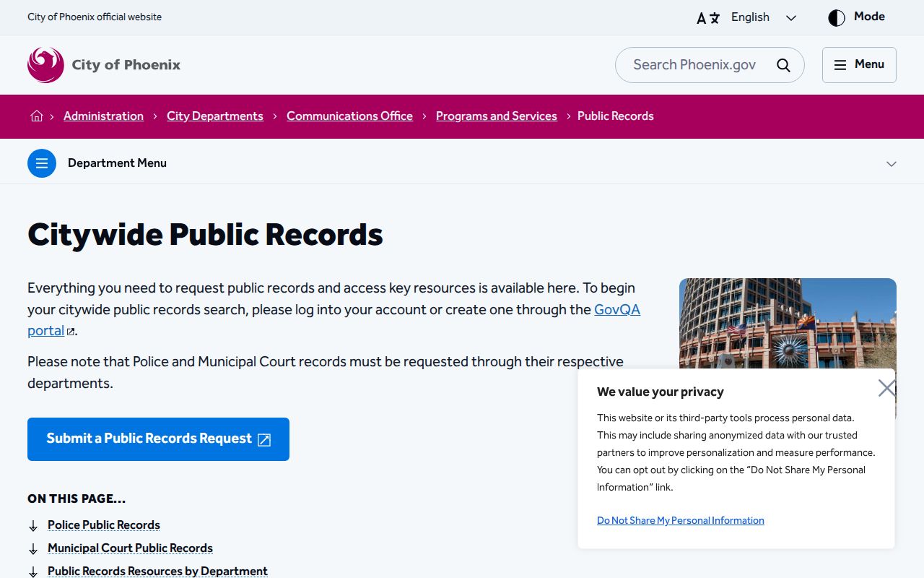Click the City of Phoenix wordmark text
924x578 pixels.
pyautogui.click(x=126, y=65)
